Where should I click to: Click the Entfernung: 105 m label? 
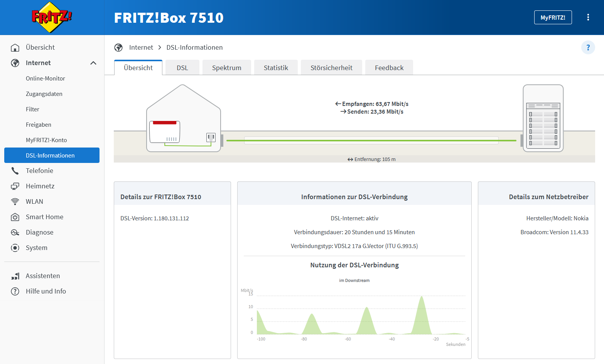pyautogui.click(x=371, y=159)
